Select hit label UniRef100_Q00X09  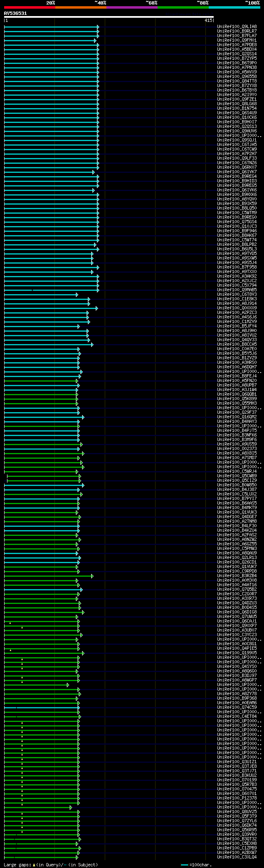click(x=237, y=308)
